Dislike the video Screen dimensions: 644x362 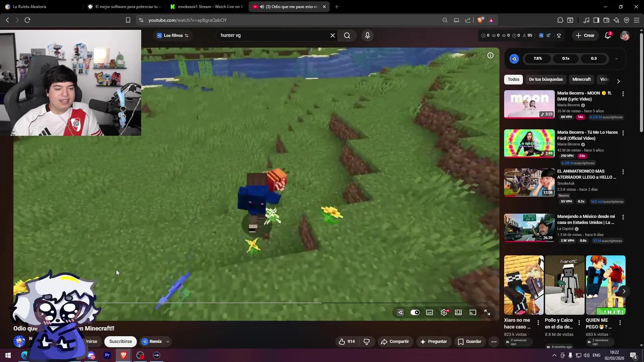[x=366, y=341]
